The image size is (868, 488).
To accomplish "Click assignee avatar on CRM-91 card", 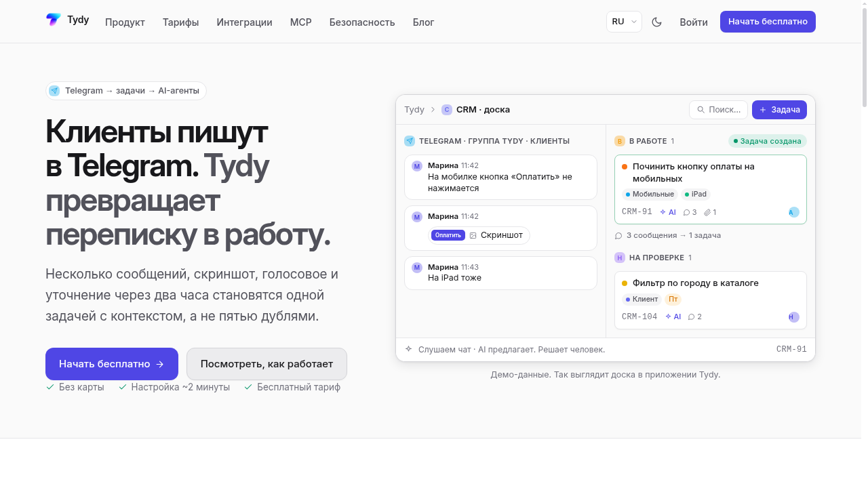I will click(x=794, y=212).
